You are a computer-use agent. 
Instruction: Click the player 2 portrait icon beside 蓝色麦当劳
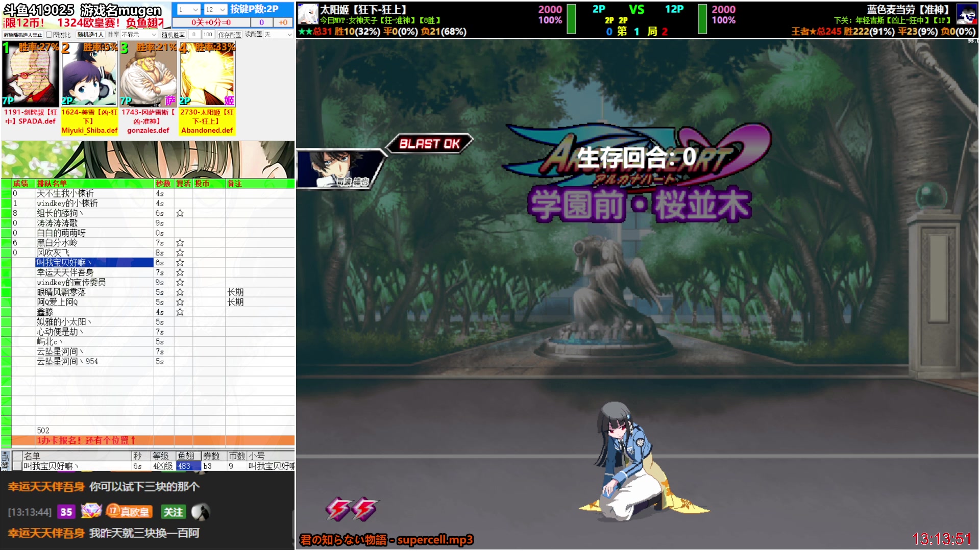[966, 14]
